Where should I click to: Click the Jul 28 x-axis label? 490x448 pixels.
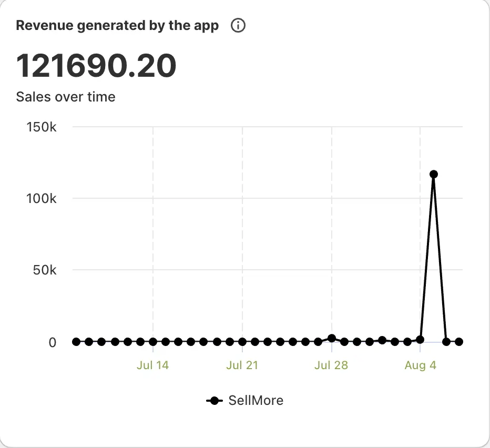point(331,365)
